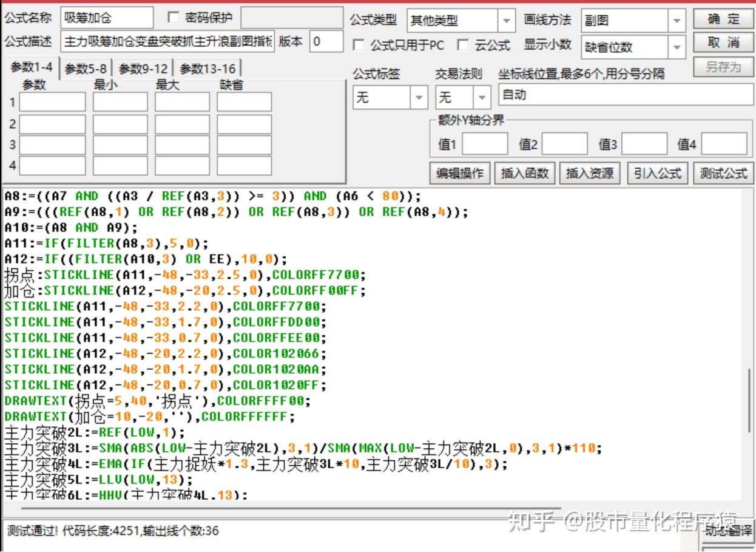Click the 取消 button

(723, 43)
